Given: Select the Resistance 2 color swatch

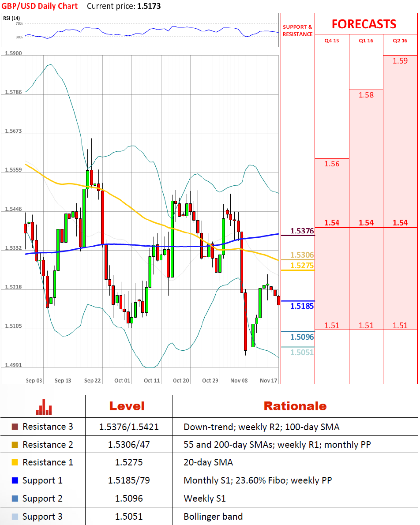Looking at the screenshot, I should click(15, 445).
